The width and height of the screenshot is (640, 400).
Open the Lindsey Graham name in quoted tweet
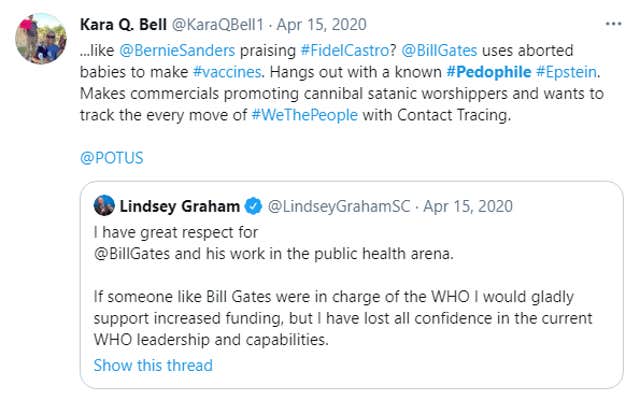(180, 206)
